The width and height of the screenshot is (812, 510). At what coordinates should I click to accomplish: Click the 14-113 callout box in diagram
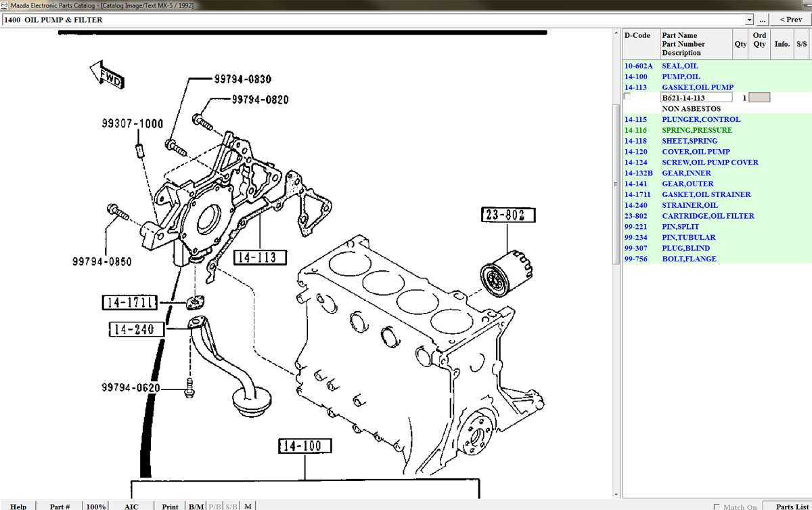tap(260, 257)
